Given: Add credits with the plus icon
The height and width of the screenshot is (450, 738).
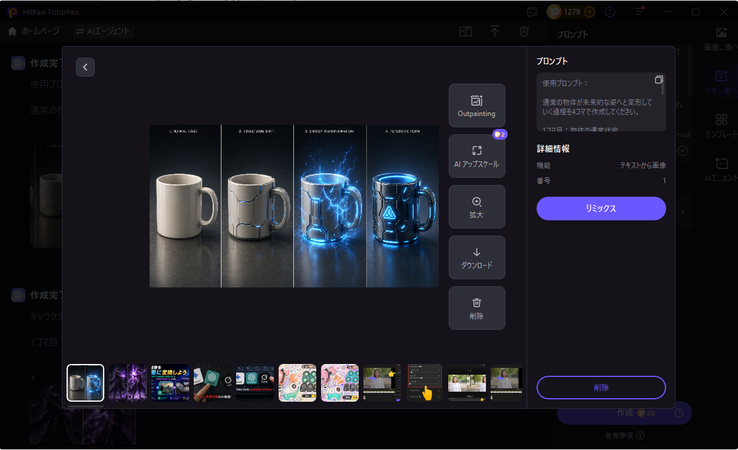Looking at the screenshot, I should [x=589, y=12].
